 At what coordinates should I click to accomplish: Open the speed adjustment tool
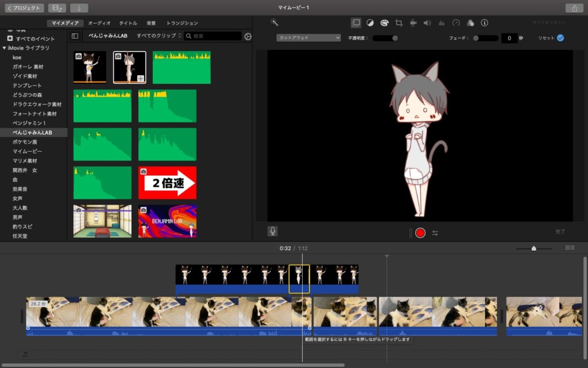point(456,23)
